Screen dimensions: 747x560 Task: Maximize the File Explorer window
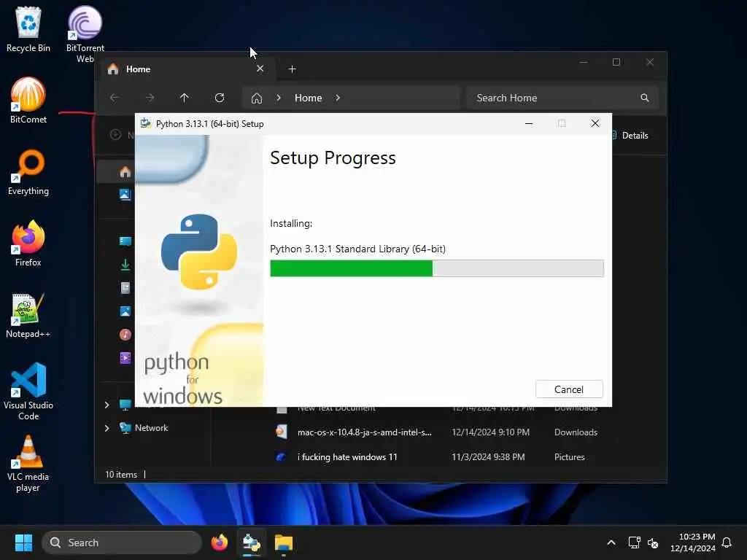[616, 62]
